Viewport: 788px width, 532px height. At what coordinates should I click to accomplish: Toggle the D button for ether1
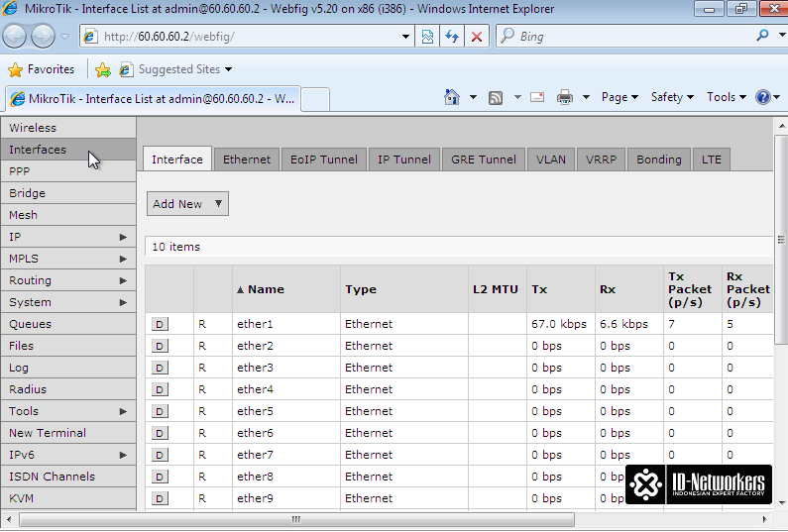(x=160, y=324)
